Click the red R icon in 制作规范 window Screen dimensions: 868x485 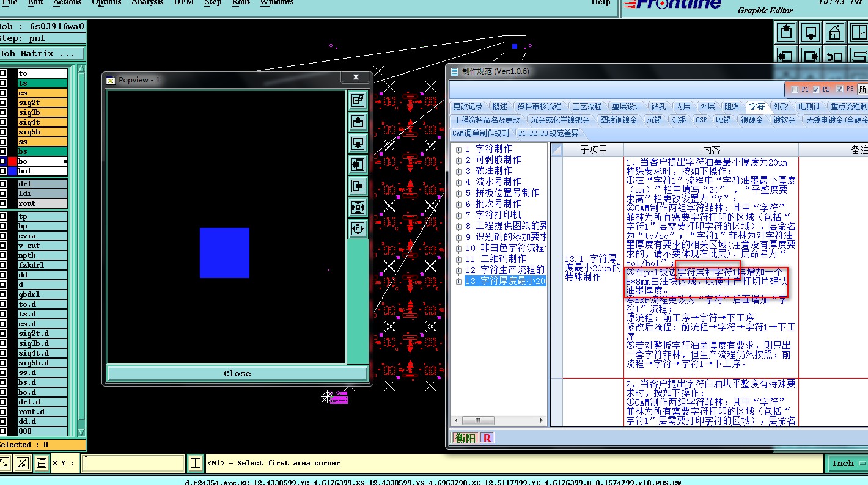[x=487, y=438]
